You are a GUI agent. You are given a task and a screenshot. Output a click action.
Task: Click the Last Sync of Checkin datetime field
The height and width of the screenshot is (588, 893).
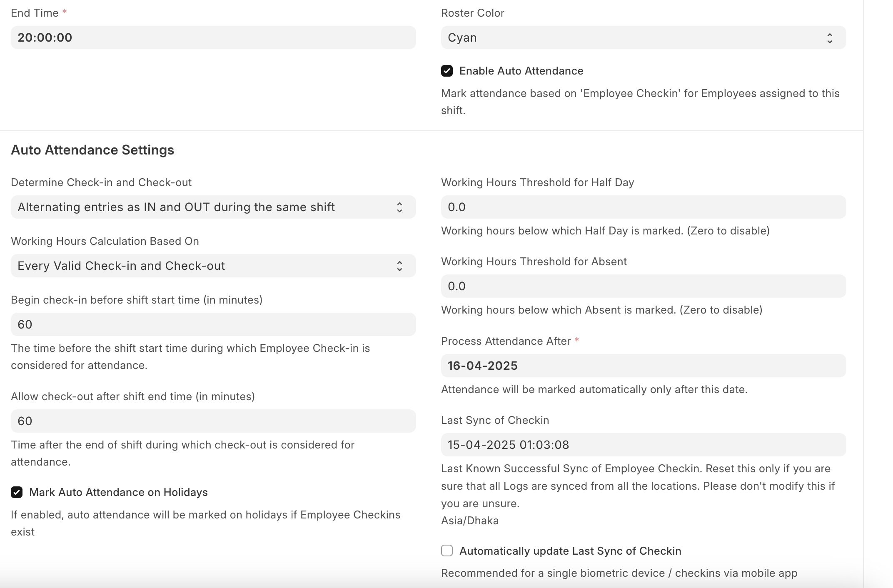click(x=644, y=445)
